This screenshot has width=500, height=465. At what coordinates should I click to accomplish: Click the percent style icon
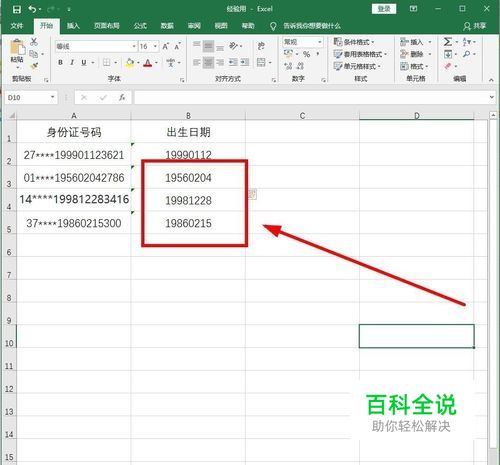tap(306, 54)
